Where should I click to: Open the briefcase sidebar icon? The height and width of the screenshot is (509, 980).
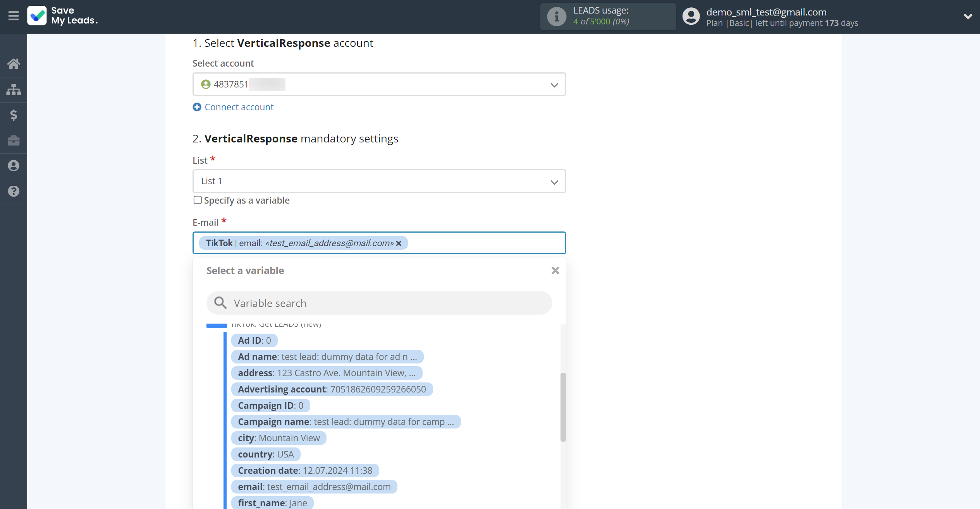pyautogui.click(x=14, y=141)
